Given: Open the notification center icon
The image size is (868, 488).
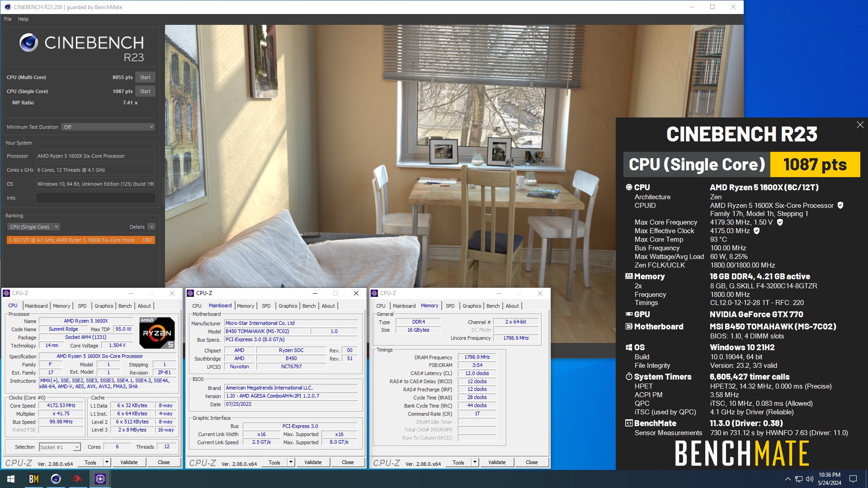Looking at the screenshot, I should pyautogui.click(x=853, y=479).
